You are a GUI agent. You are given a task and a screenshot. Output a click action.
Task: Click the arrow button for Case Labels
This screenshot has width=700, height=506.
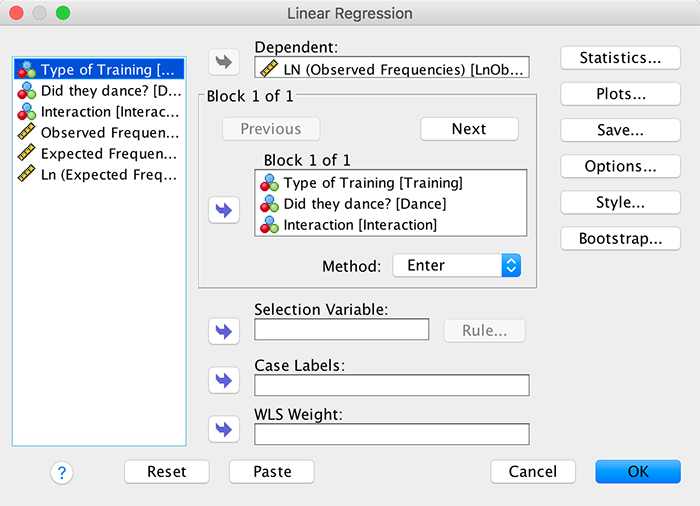click(224, 380)
